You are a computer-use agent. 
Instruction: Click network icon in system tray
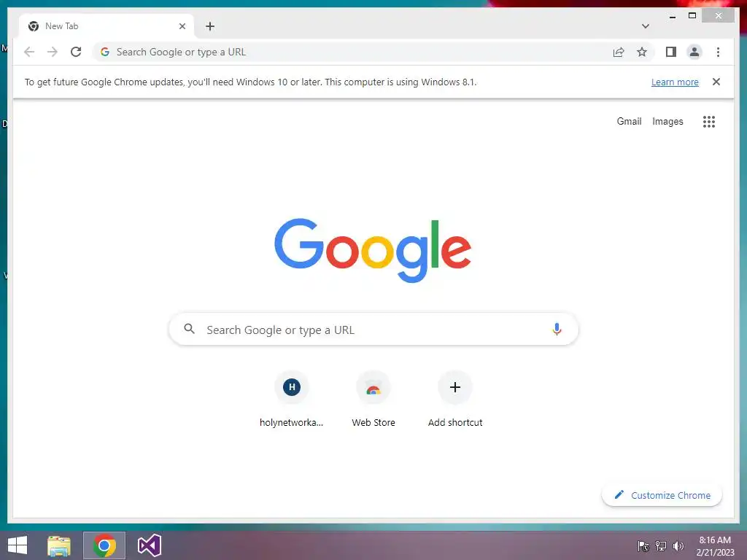(x=661, y=546)
